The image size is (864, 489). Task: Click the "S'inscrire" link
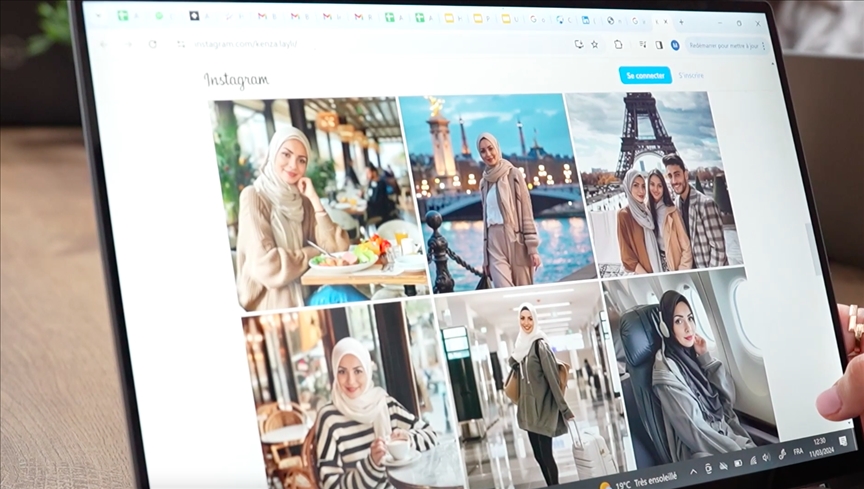pyautogui.click(x=690, y=75)
